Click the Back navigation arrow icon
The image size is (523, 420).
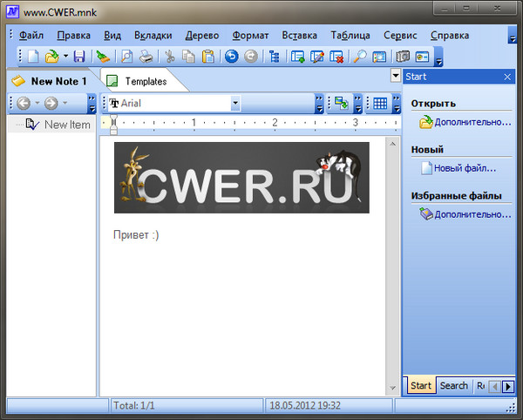pyautogui.click(x=24, y=103)
